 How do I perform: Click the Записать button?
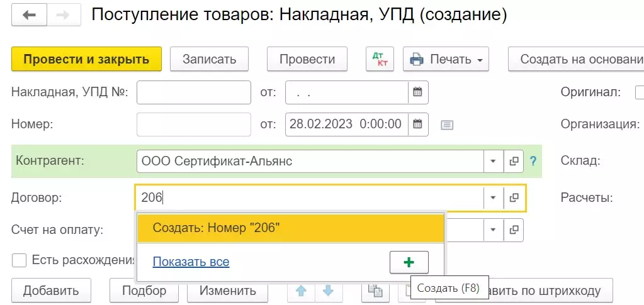point(209,59)
